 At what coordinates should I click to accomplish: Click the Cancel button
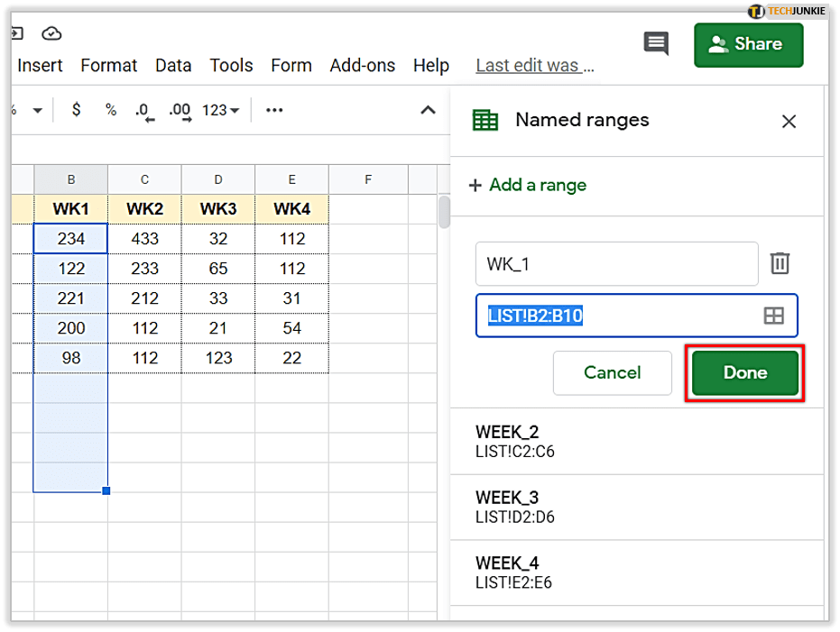click(612, 372)
